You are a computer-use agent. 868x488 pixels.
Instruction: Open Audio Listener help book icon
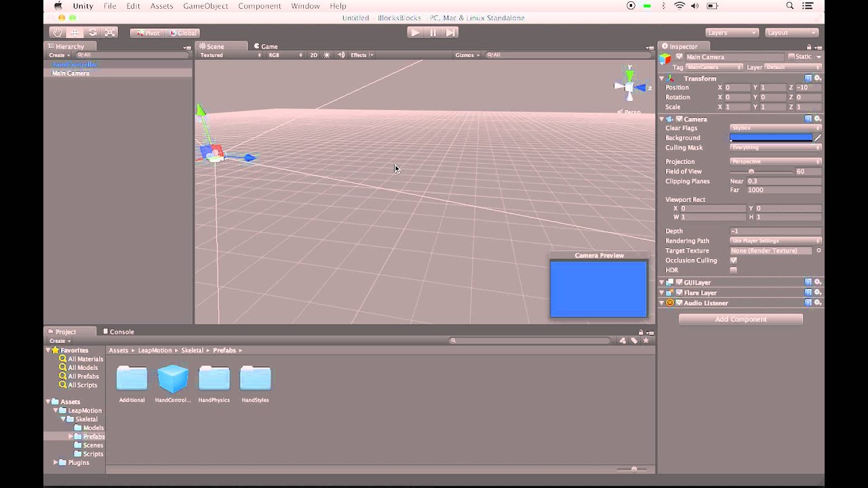coord(808,303)
